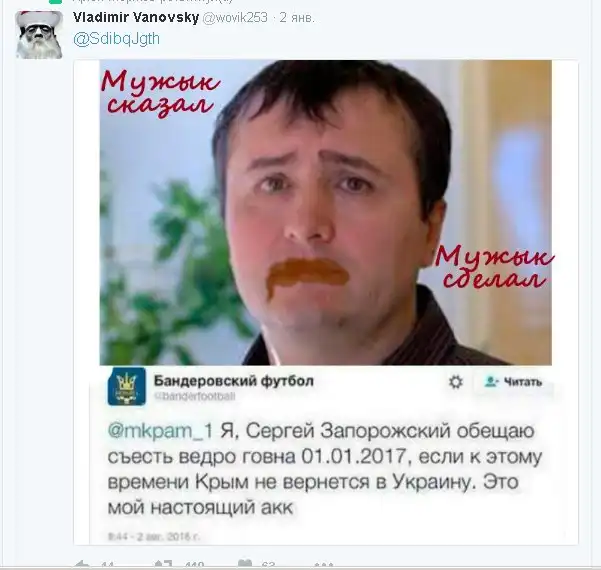Click the retweet icon

(163, 565)
